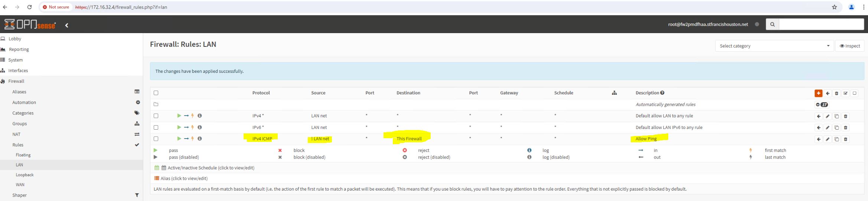Move selected rules before Default allow LAN IPv6 rule
This screenshot has height=201, width=868.
point(819,128)
